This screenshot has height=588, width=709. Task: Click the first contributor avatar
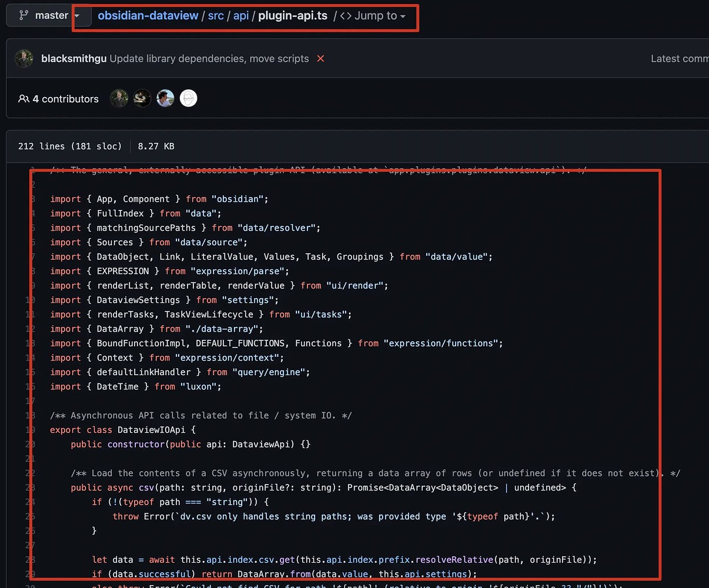pos(119,98)
